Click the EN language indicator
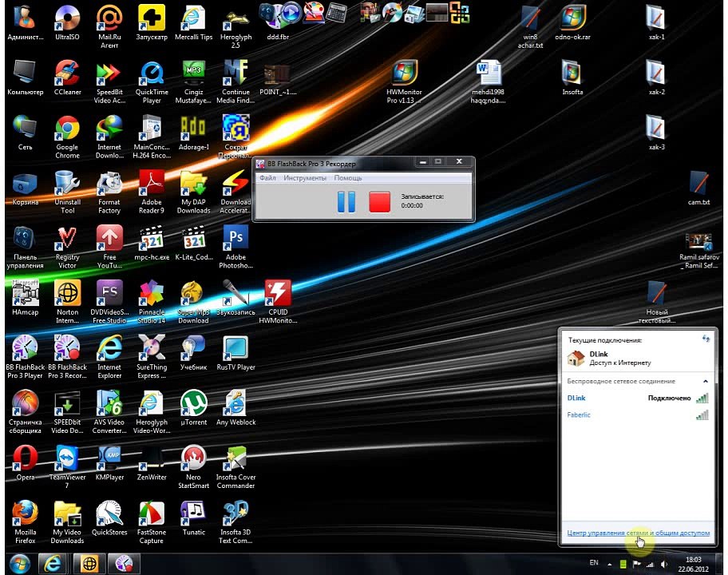The width and height of the screenshot is (728, 575). (594, 563)
